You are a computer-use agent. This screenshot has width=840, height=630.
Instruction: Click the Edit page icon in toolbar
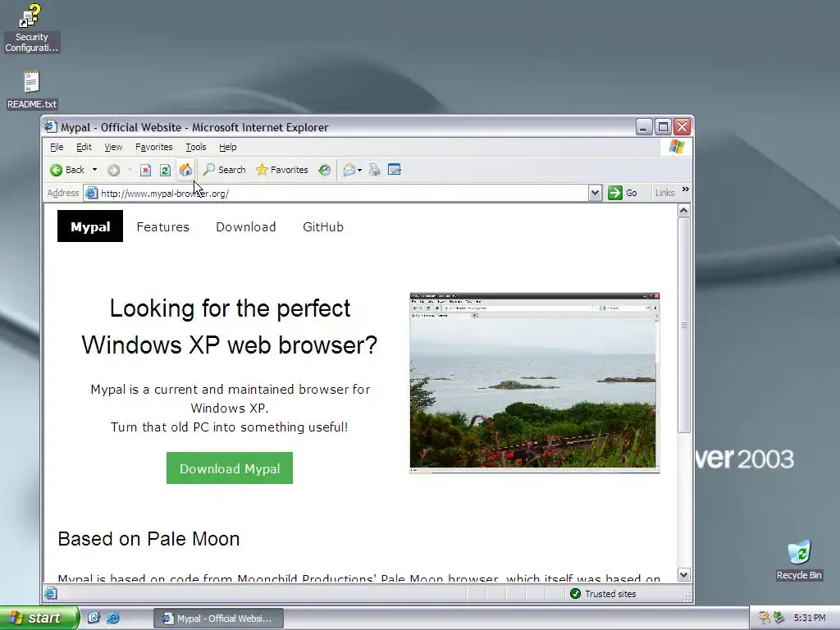coord(395,170)
